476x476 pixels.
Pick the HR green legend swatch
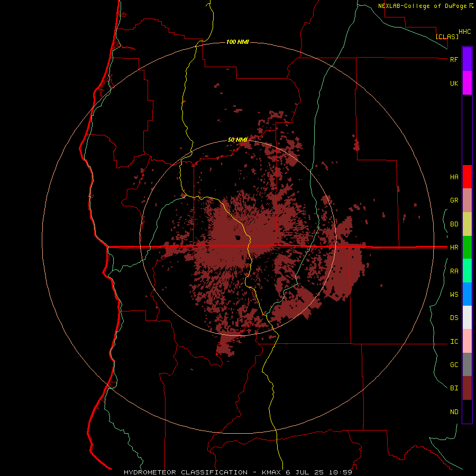click(467, 247)
